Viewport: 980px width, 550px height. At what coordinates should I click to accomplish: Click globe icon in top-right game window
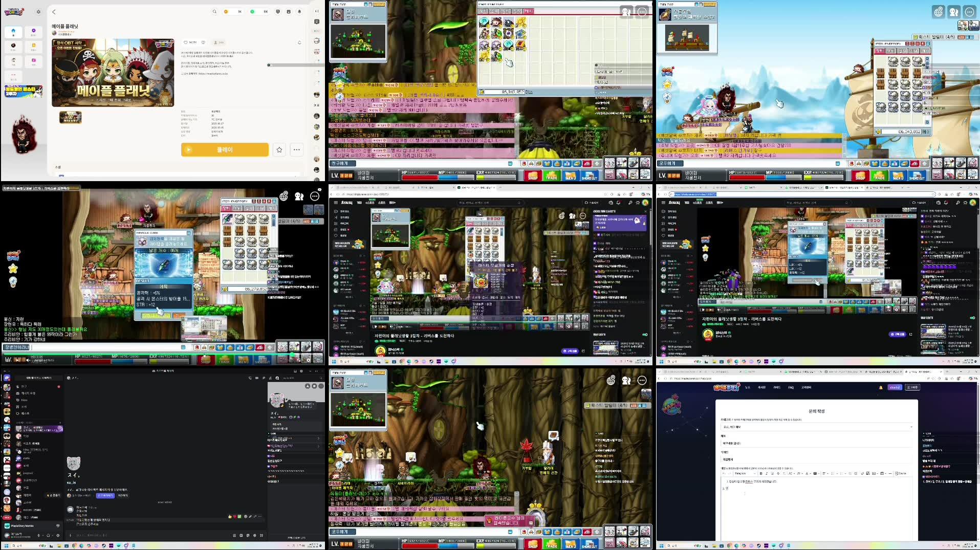tap(939, 12)
